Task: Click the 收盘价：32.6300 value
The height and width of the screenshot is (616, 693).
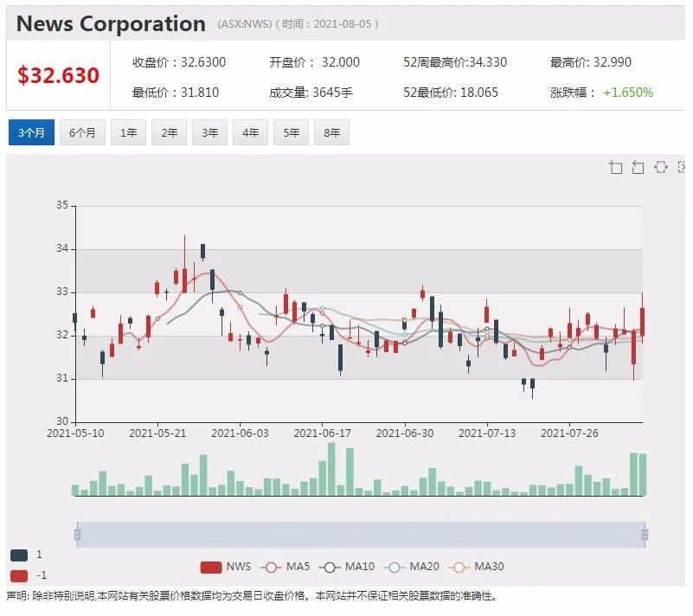Action: 179,62
